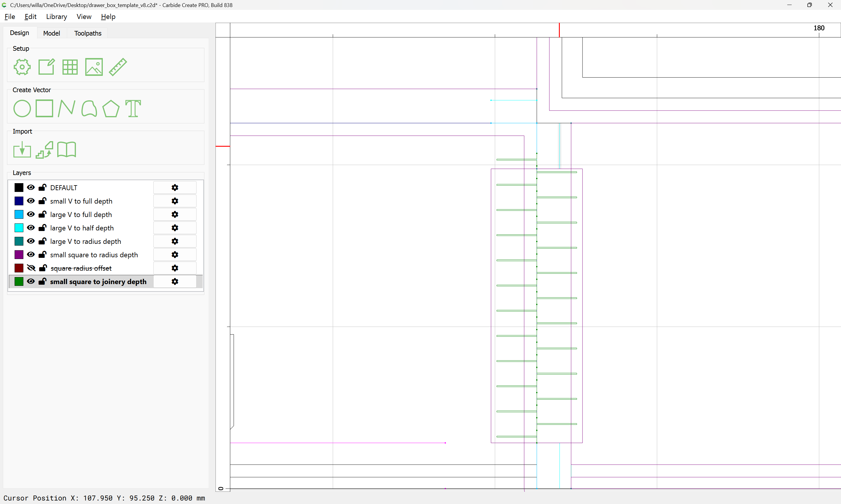The height and width of the screenshot is (504, 841).
Task: Select the Polyline tool
Action: (66, 109)
